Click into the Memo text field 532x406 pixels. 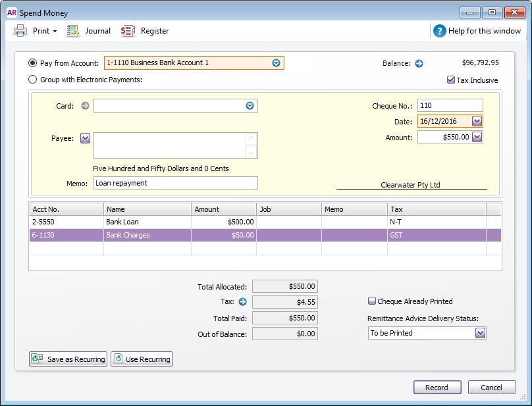(175, 184)
